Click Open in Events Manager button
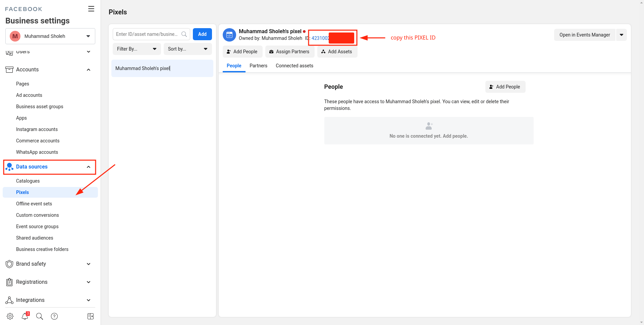 point(585,35)
